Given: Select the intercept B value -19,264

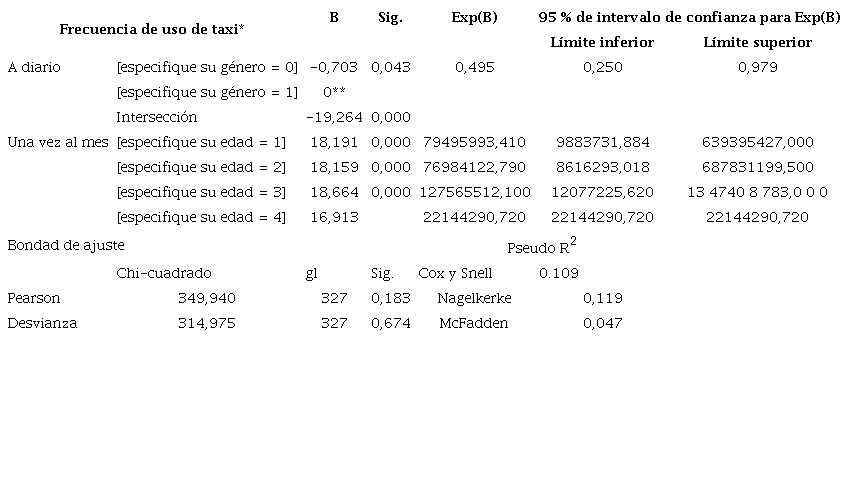Looking at the screenshot, I should click(334, 117).
